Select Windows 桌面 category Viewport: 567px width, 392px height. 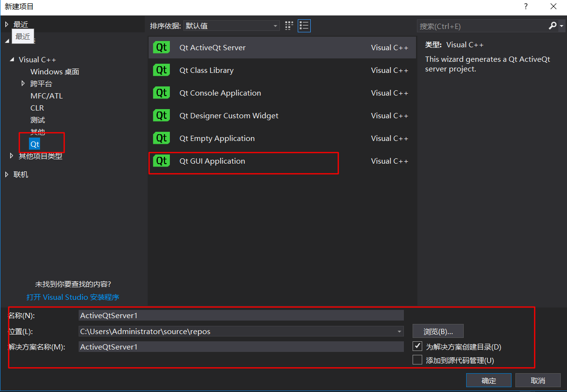click(x=55, y=71)
